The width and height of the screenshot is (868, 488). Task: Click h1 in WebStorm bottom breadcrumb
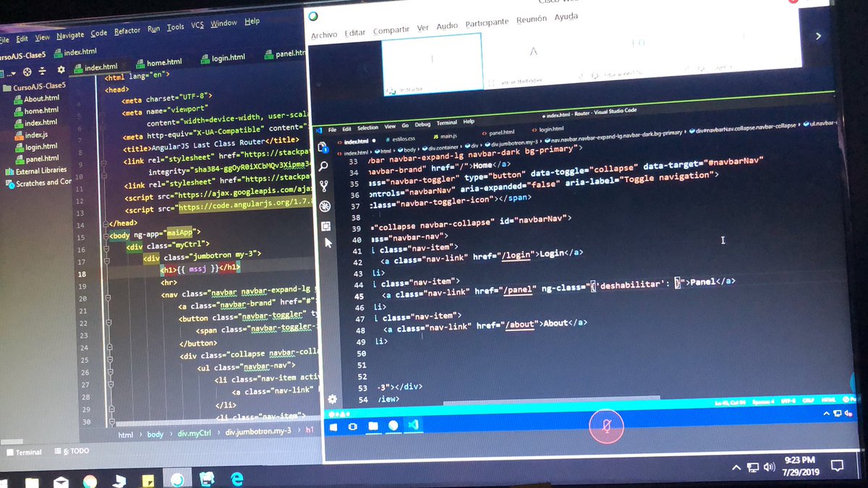tap(310, 429)
